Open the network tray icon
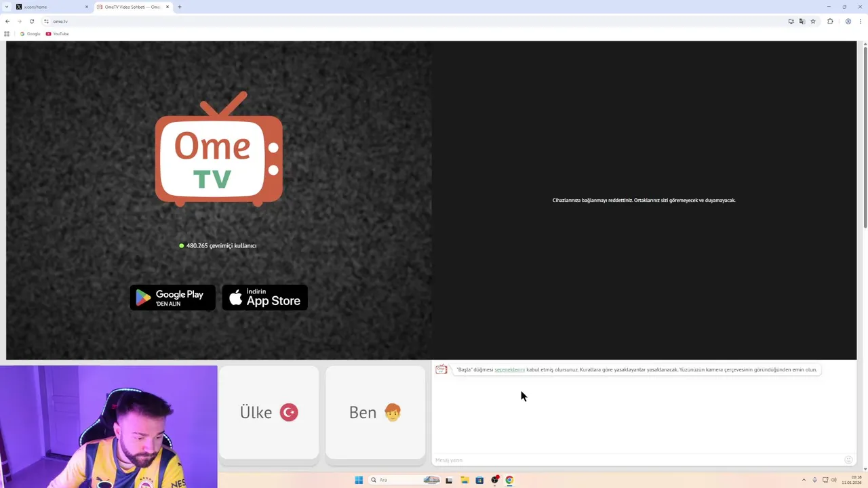The height and width of the screenshot is (488, 868). [x=825, y=480]
